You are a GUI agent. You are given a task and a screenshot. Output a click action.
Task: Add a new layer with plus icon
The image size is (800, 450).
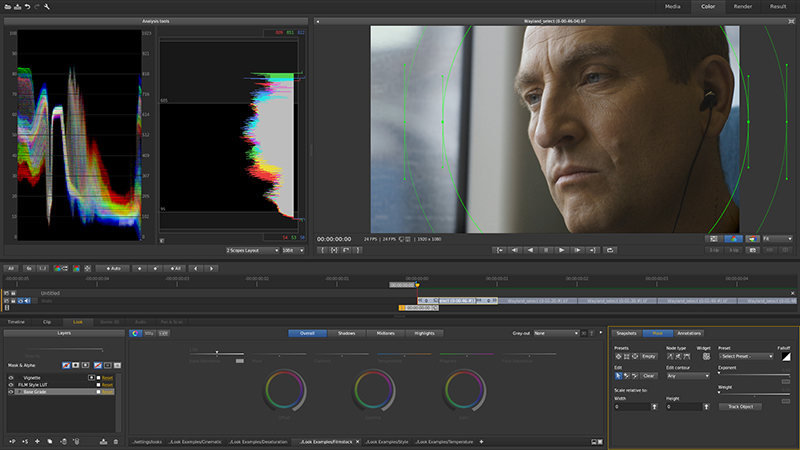pos(37,441)
